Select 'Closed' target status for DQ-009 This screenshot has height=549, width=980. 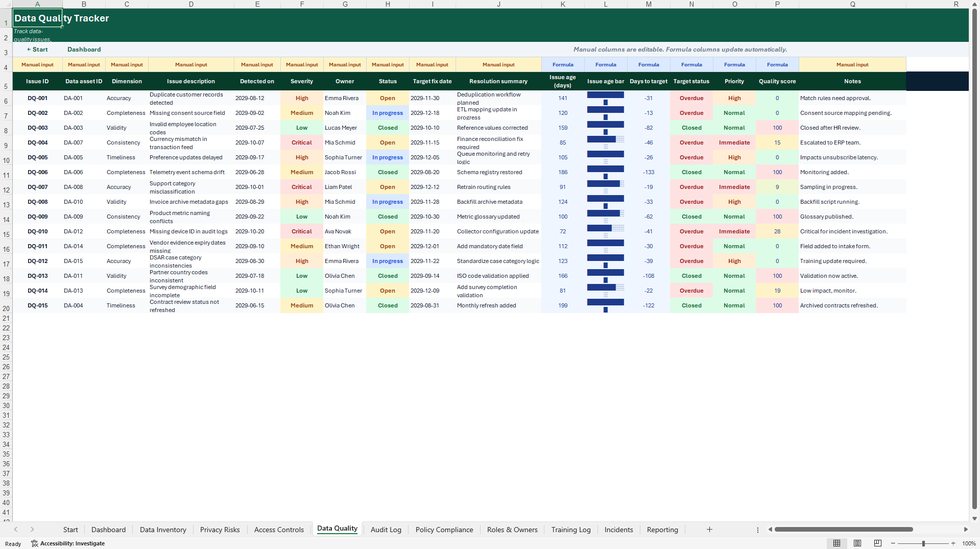tap(691, 217)
